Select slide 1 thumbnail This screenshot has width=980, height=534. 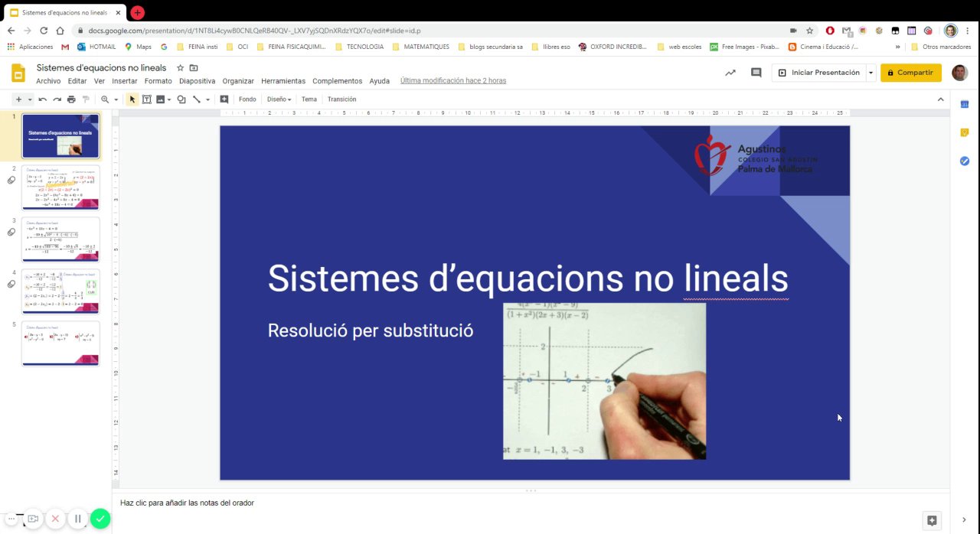click(x=60, y=136)
